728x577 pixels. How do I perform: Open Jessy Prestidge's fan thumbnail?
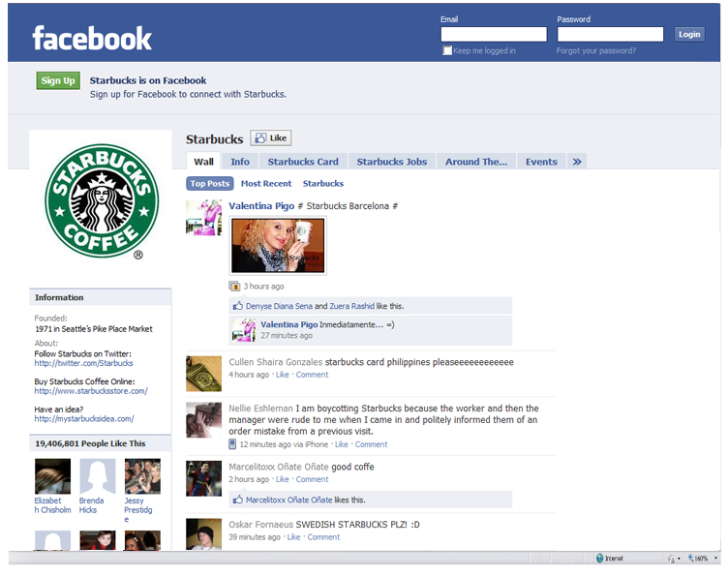tap(142, 476)
